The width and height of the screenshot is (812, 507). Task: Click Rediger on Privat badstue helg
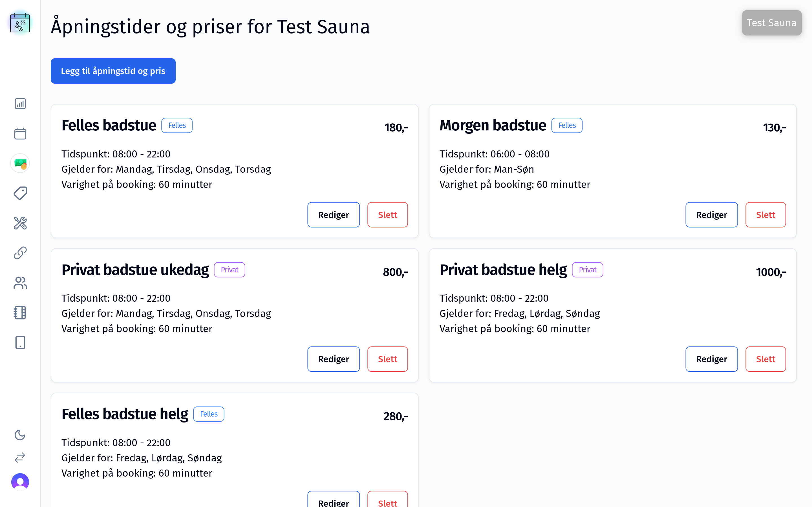point(711,359)
